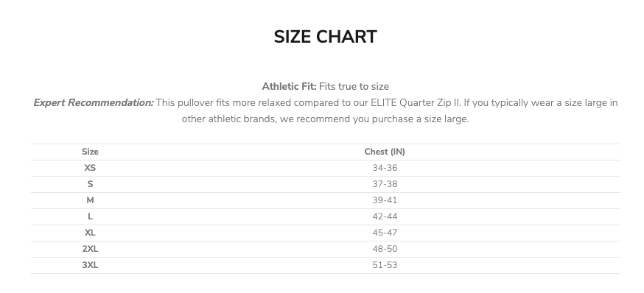The image size is (644, 293).
Task: Click the Chest (IN) column header
Action: (x=385, y=152)
